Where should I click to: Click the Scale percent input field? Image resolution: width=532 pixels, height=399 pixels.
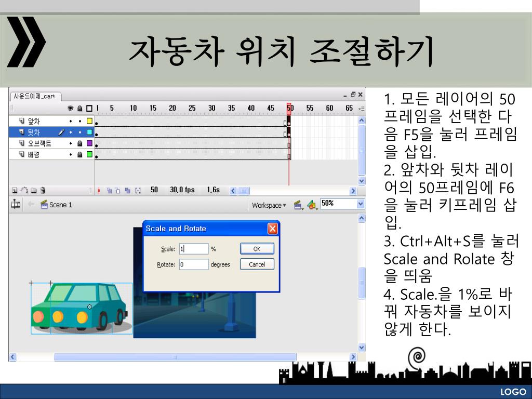(x=194, y=249)
